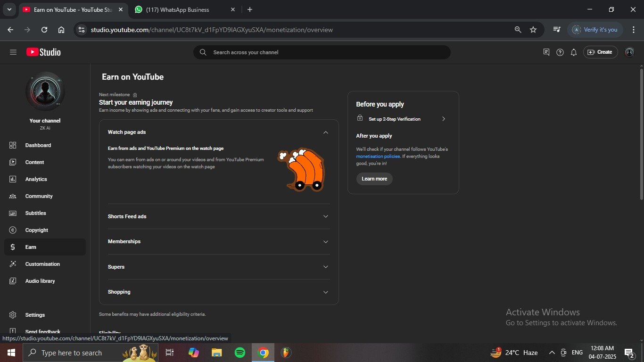Screen dimensions: 644x362
Task: Expand the Shorts Feed ads section
Action: point(325,216)
